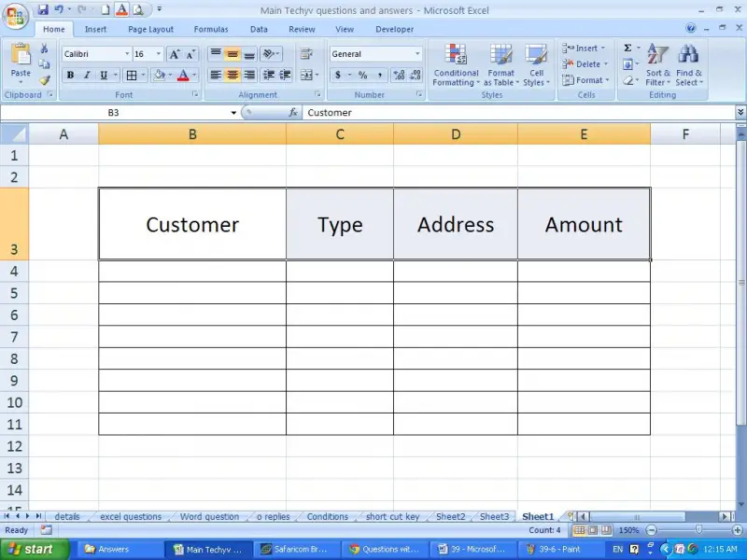This screenshot has height=560, width=747.
Task: Expand the General number format dropdown
Action: point(417,54)
